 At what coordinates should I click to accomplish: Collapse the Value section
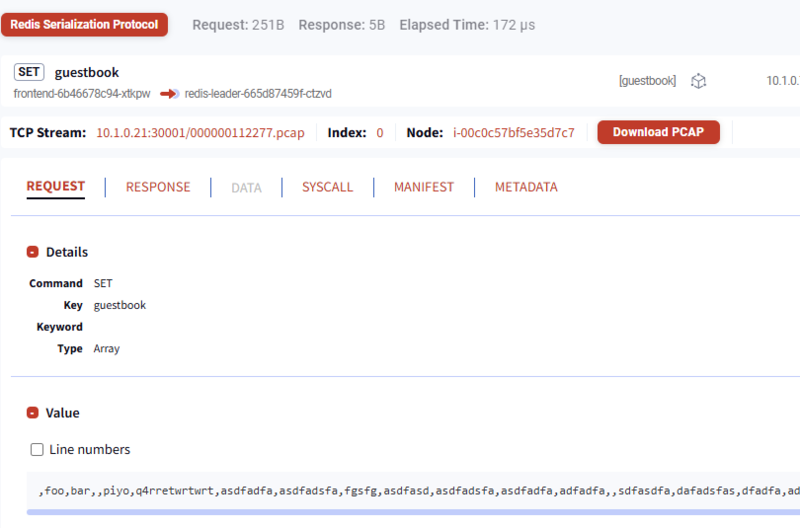click(33, 413)
